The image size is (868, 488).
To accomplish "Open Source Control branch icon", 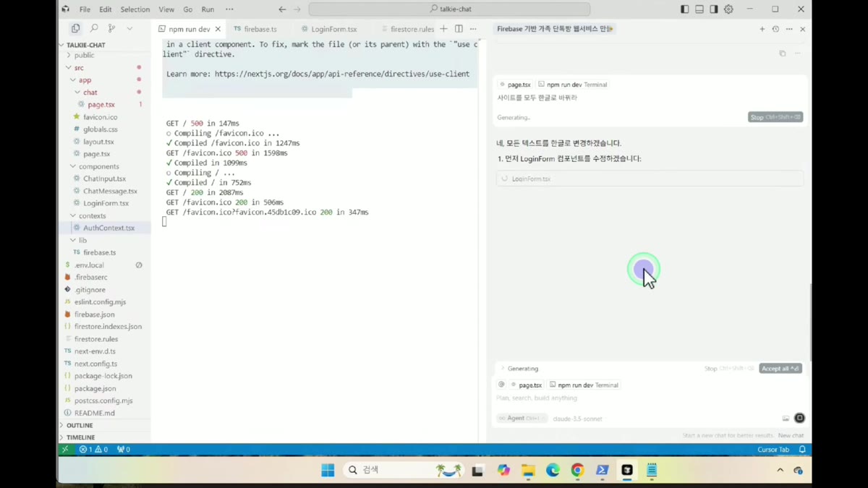I will 111,28.
